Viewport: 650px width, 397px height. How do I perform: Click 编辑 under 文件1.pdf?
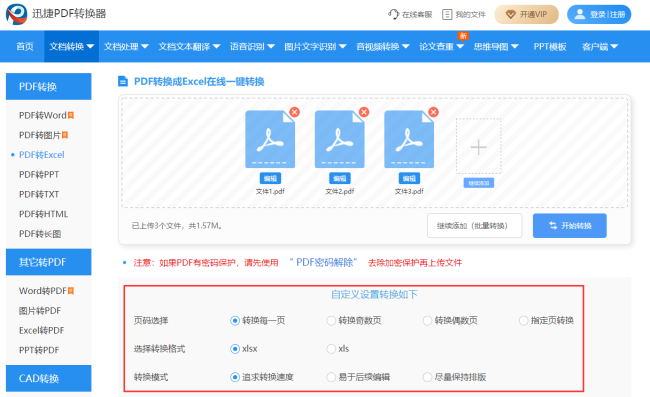(x=270, y=179)
